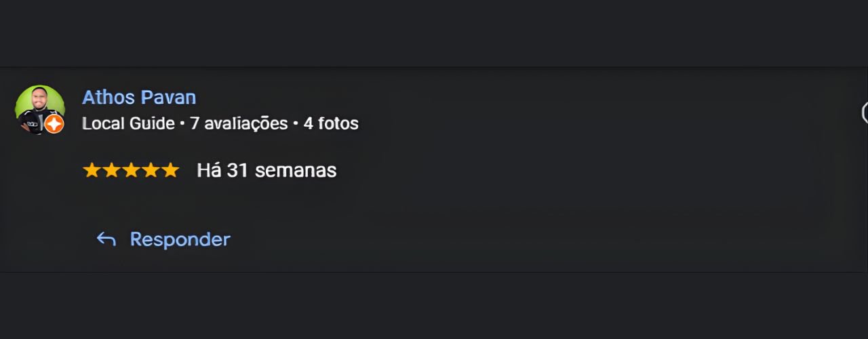This screenshot has height=339, width=868.
Task: Click the "Há 31 semanas" timestamp
Action: point(267,170)
